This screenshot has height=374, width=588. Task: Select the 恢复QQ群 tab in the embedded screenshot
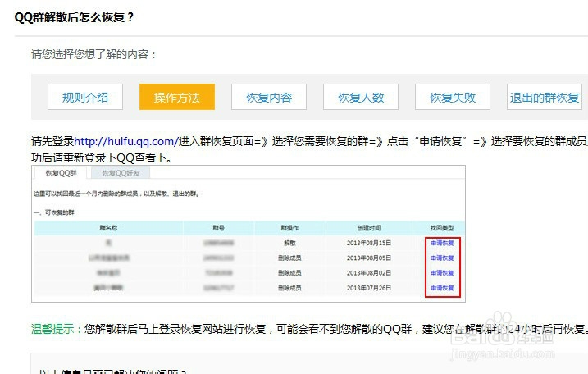62,173
